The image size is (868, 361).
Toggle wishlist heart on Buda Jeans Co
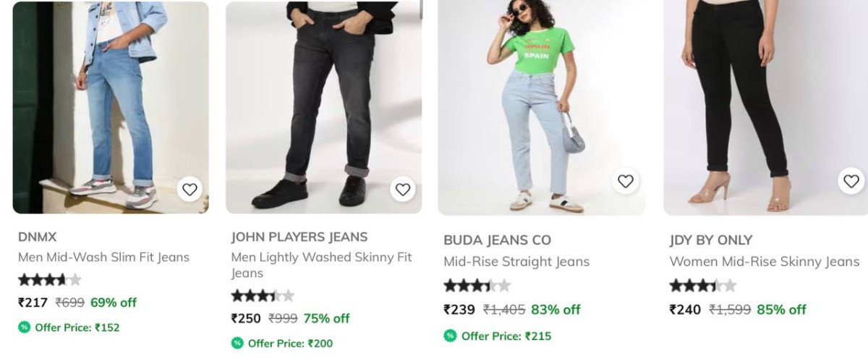pos(626,181)
